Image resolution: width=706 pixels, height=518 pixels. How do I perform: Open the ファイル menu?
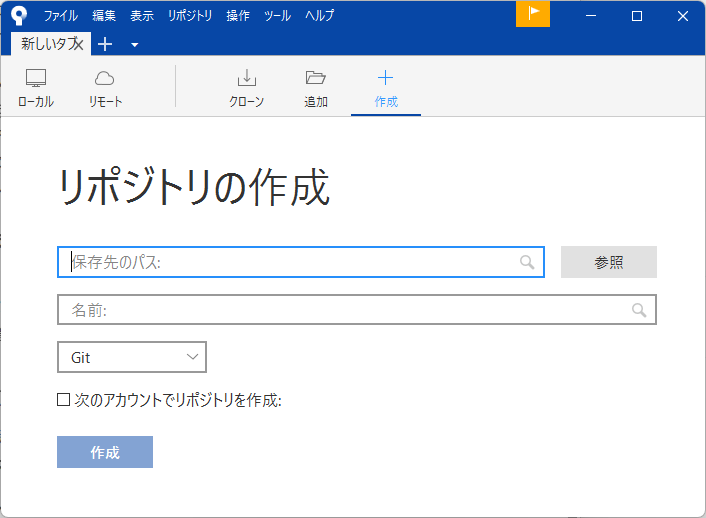[x=60, y=16]
